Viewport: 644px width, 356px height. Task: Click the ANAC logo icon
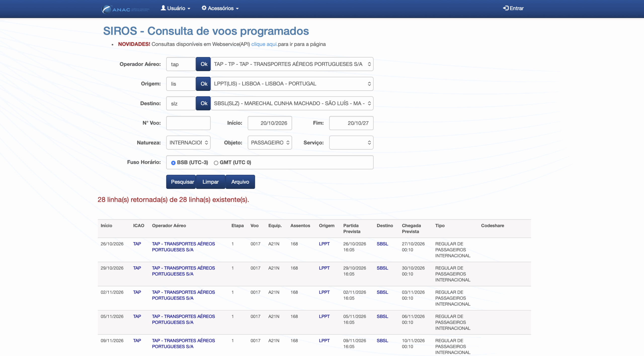(106, 9)
